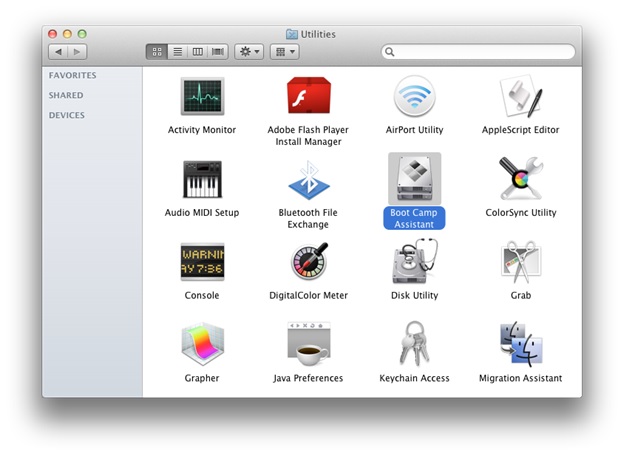Viewport: 624px width, 456px height.
Task: Click the Finder search field
Action: point(478,52)
